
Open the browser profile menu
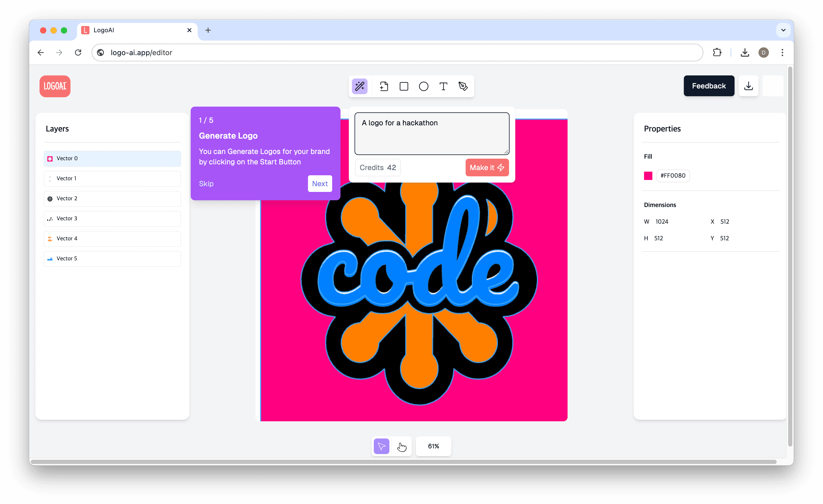764,53
